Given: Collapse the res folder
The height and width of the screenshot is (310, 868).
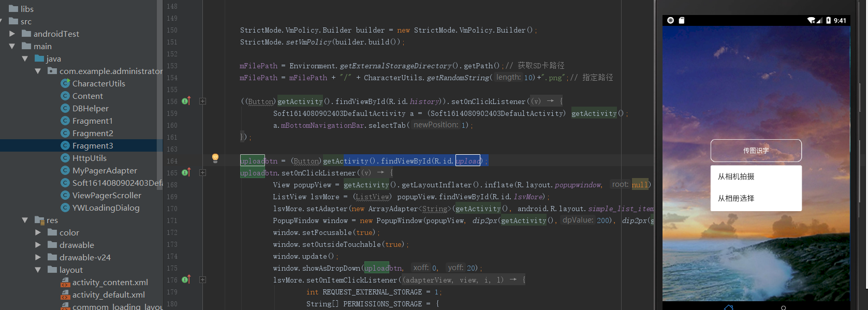Looking at the screenshot, I should pyautogui.click(x=25, y=220).
